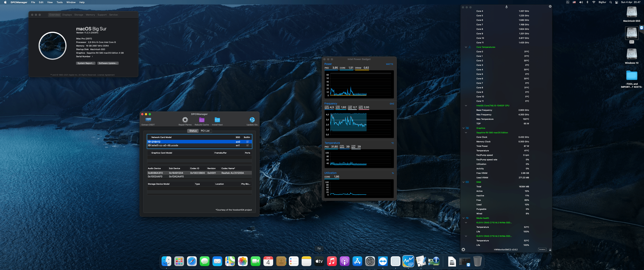The height and width of the screenshot is (270, 644).
Task: Open Photos from the dock
Action: [243, 261]
